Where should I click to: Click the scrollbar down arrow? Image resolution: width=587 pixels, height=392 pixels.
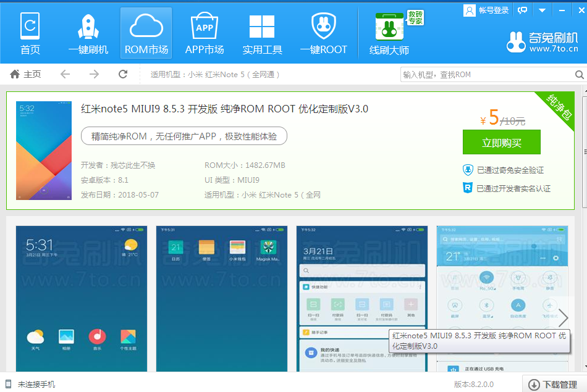point(585,367)
